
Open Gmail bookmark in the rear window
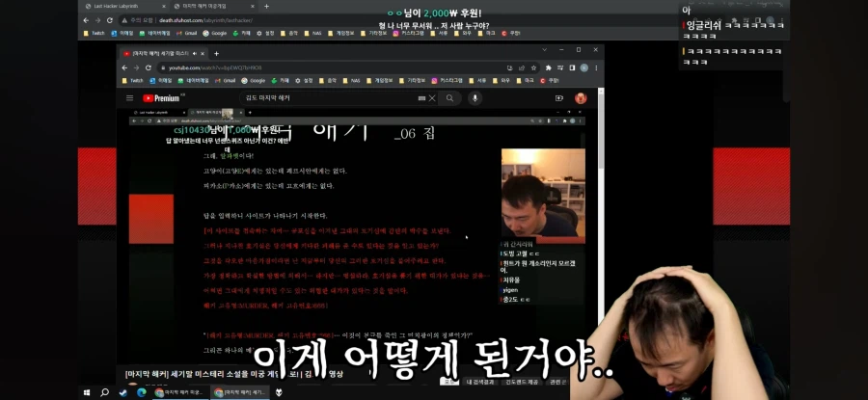(187, 33)
